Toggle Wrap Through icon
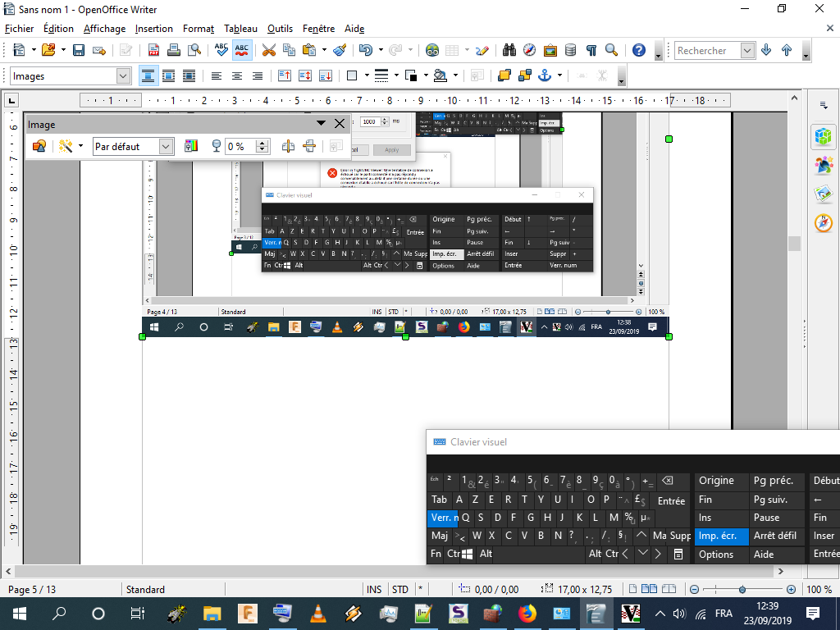Viewport: 840px width, 630px height. pos(189,76)
